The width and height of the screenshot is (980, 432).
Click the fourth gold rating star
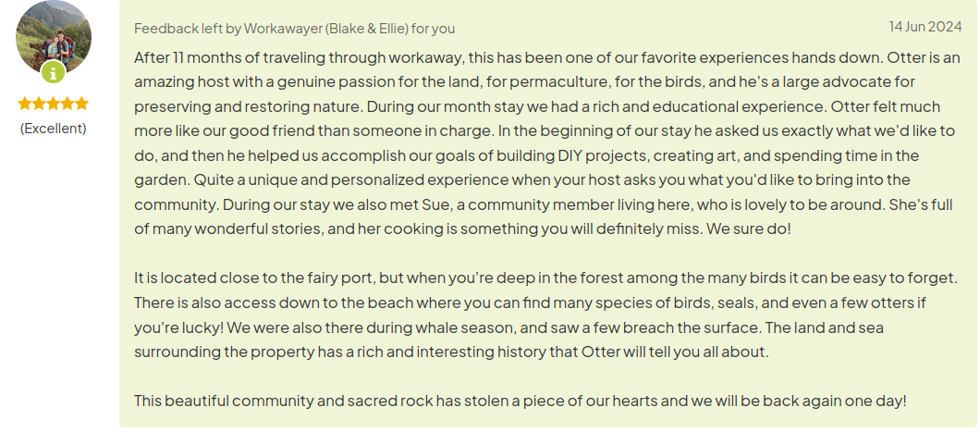point(67,104)
